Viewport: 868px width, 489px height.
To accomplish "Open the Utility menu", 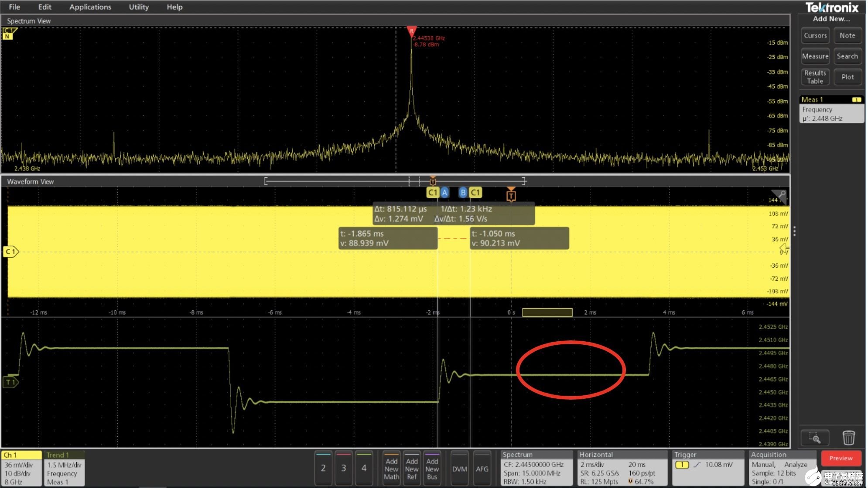I will tap(139, 7).
